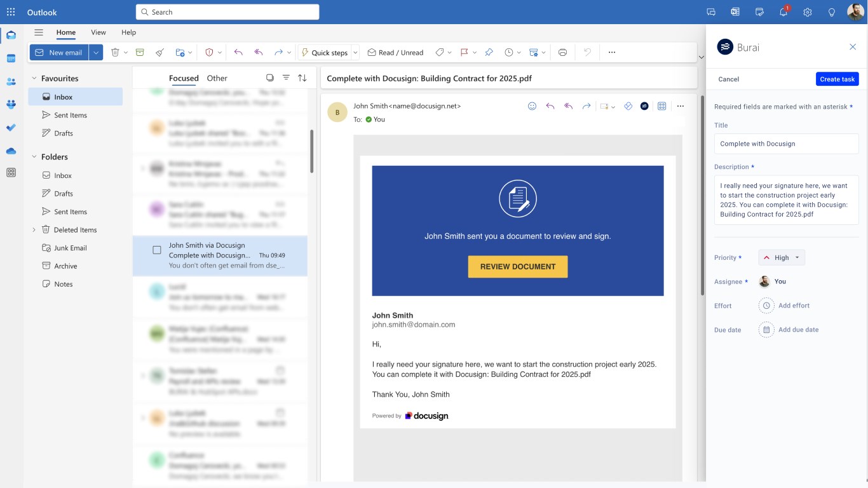
Task: Pin the message with the pin icon
Action: [489, 53]
